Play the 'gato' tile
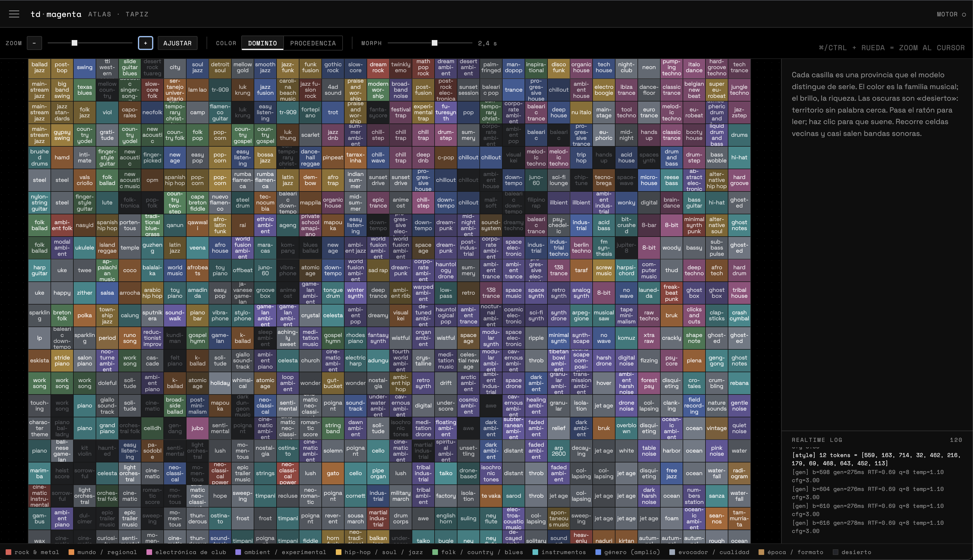Image resolution: width=973 pixels, height=560 pixels. click(333, 473)
